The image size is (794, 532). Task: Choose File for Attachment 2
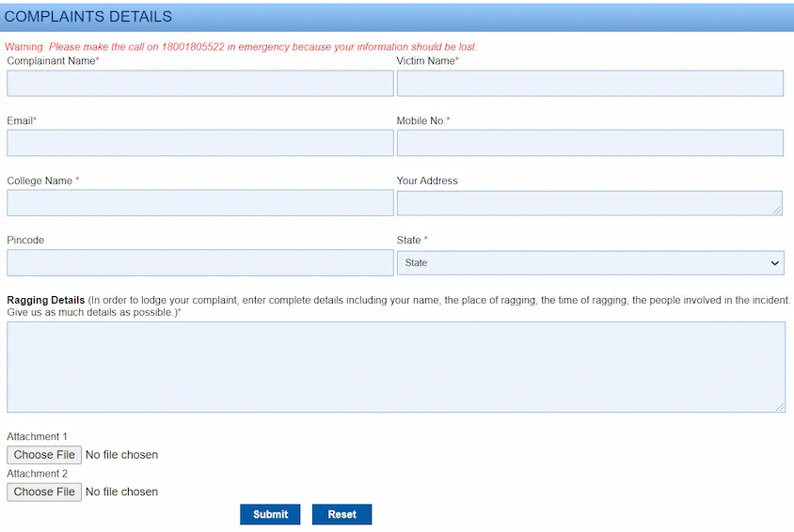(44, 492)
